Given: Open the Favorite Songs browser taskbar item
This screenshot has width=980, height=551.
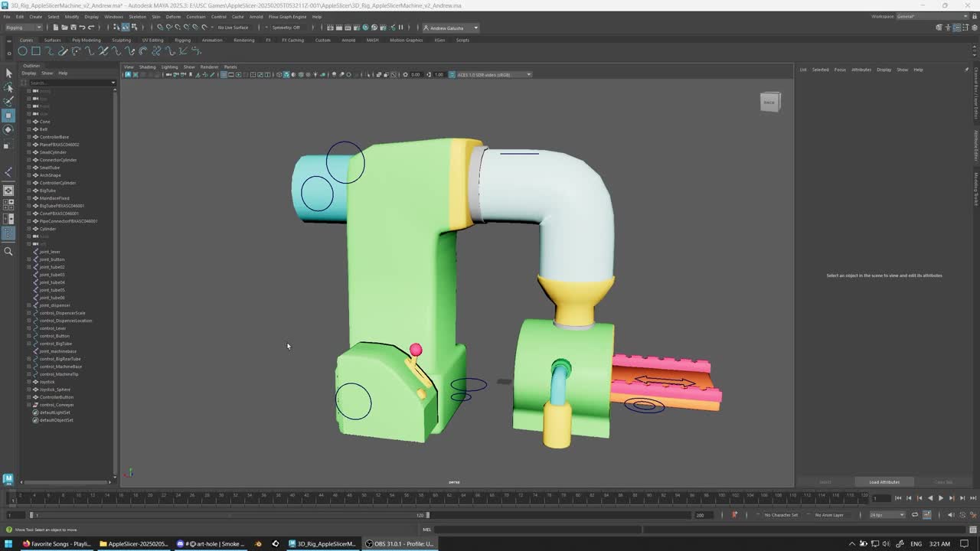Looking at the screenshot, I should click(57, 544).
